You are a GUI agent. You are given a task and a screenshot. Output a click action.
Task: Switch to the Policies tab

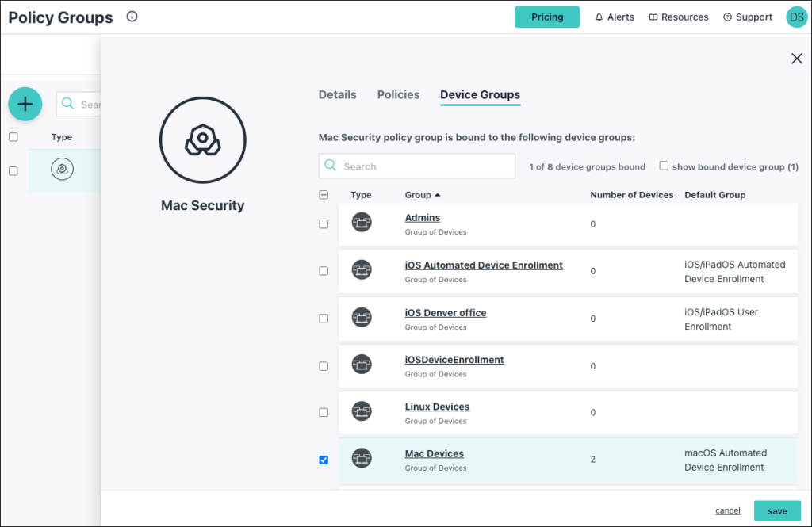point(398,94)
